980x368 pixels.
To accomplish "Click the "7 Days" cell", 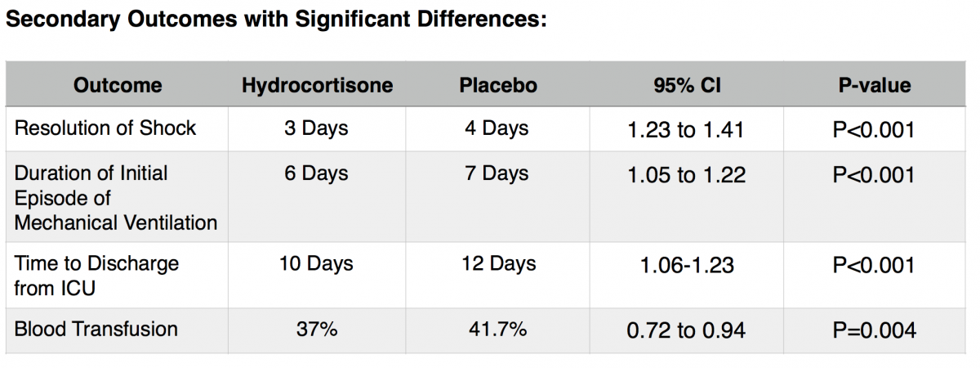I will pyautogui.click(x=497, y=173).
